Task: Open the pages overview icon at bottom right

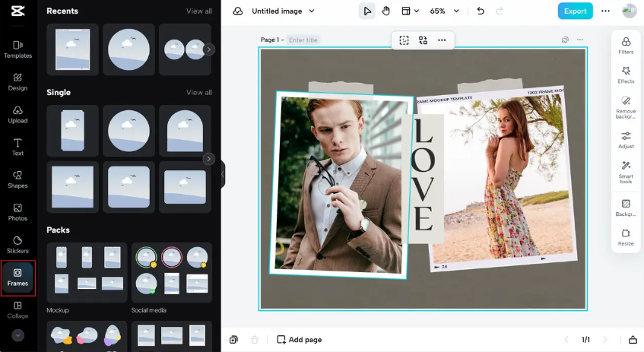Action: coord(633,340)
